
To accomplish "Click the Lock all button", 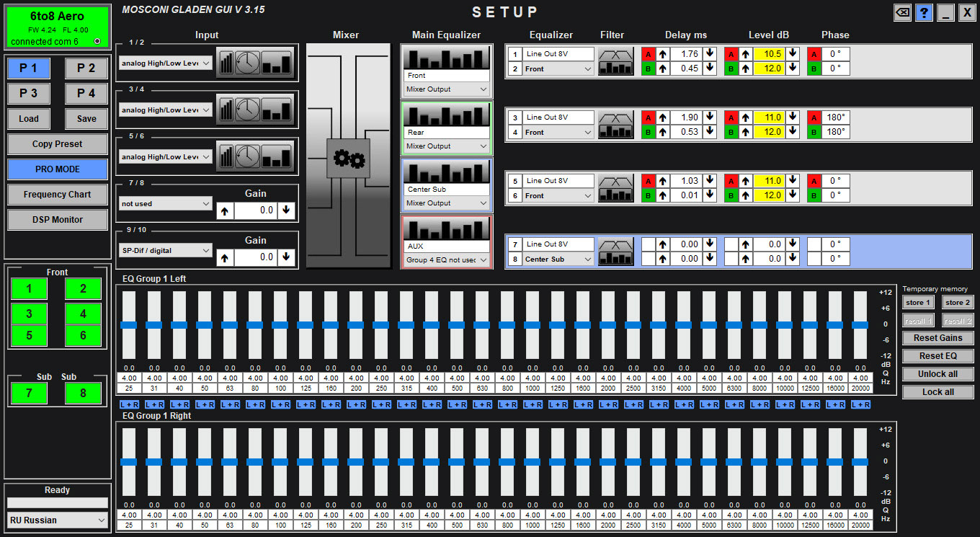I will point(938,392).
